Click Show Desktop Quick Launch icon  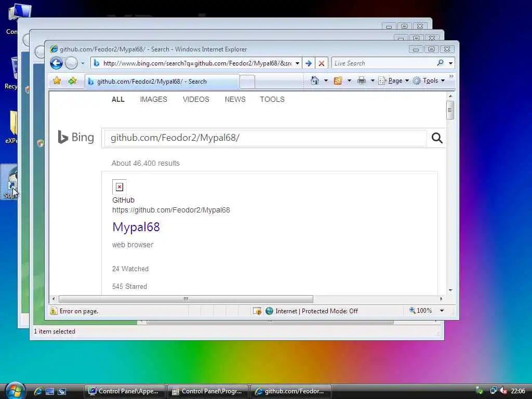[50, 391]
